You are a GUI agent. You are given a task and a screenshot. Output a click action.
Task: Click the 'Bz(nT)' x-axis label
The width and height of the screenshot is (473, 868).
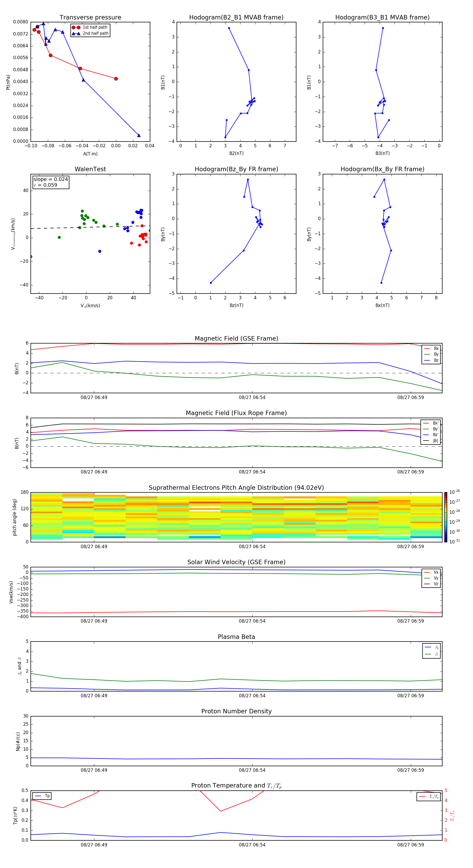point(236,305)
